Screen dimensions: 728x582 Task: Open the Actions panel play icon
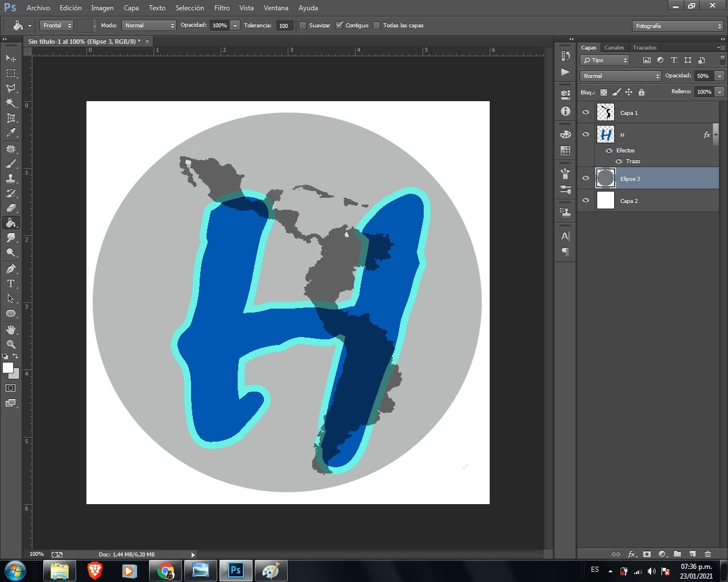click(x=565, y=72)
